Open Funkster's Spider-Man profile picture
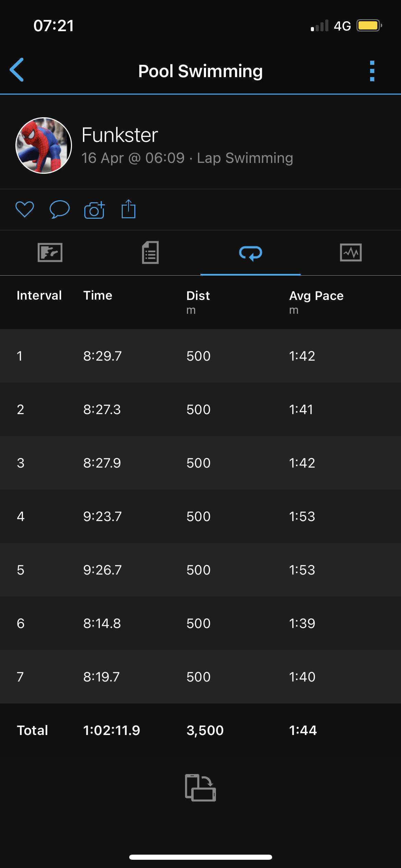The width and height of the screenshot is (401, 868). pyautogui.click(x=44, y=145)
